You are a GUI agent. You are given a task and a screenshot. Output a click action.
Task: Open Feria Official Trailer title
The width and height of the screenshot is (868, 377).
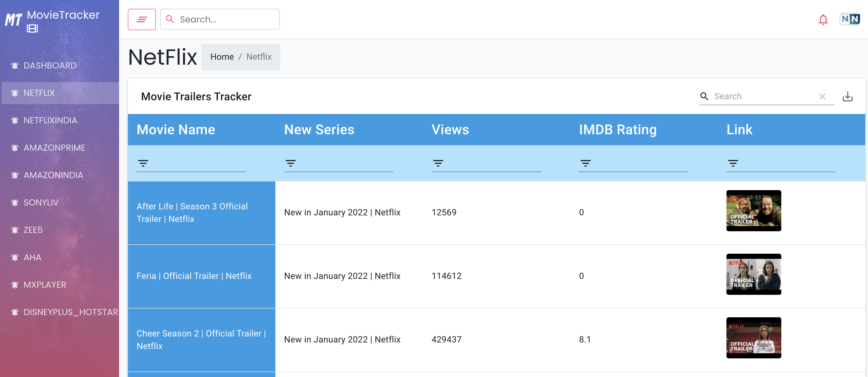point(194,276)
